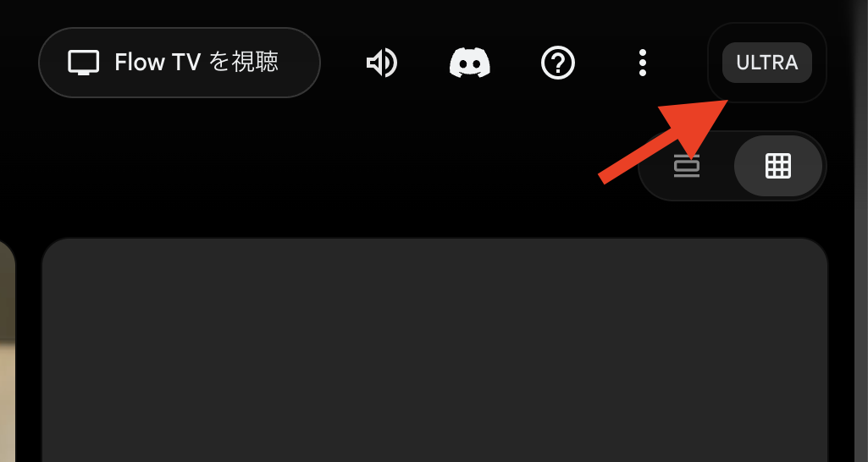Switch to list view layout
This screenshot has height=462, width=868.
687,166
